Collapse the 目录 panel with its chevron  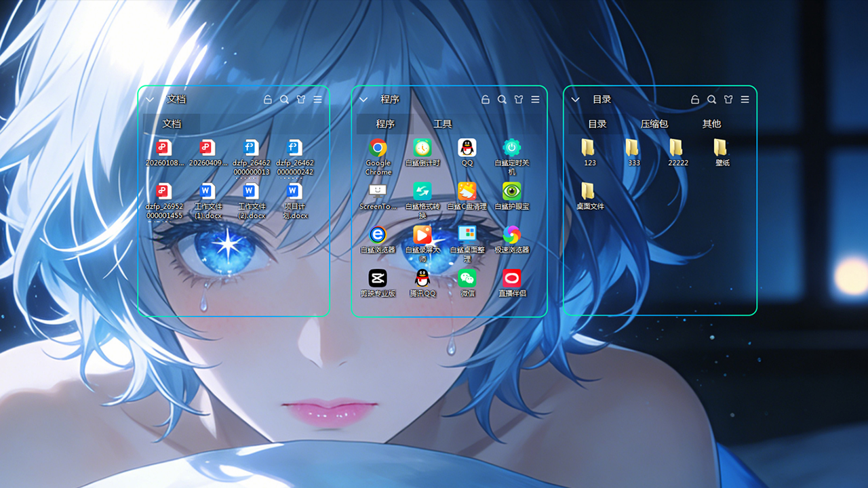pos(576,100)
